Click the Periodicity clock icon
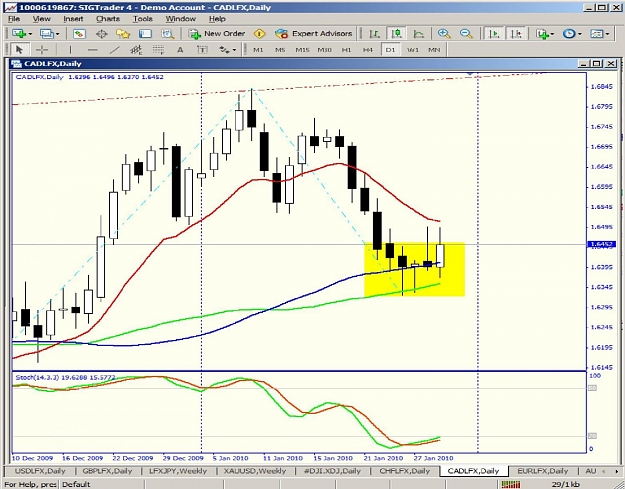Image resolution: width=625 pixels, height=489 pixels. point(569,34)
